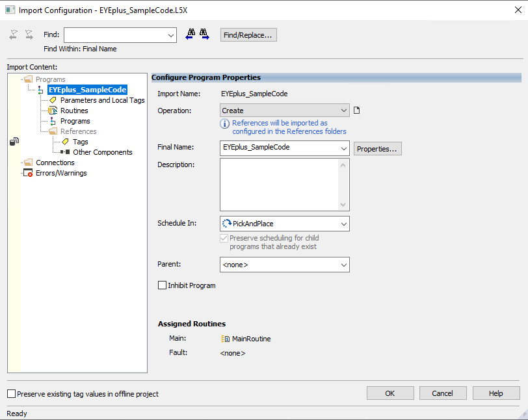Open the Find/Replace dialog

click(248, 34)
